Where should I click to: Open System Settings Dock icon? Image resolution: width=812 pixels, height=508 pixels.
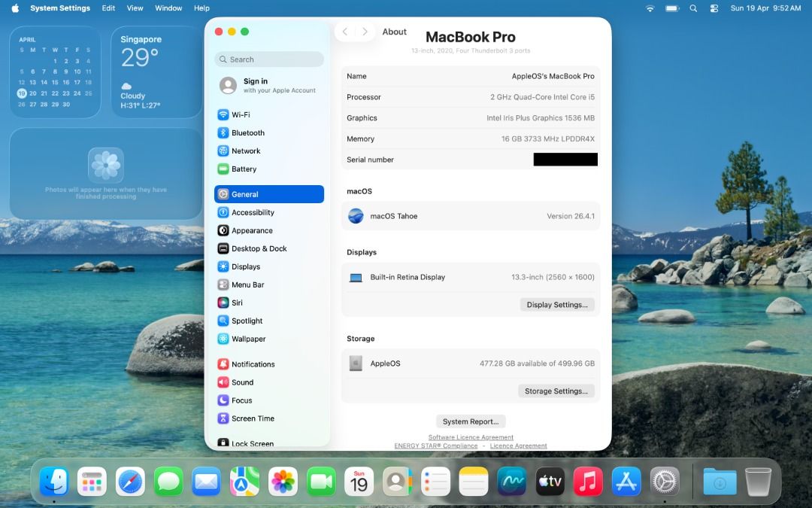(x=665, y=482)
